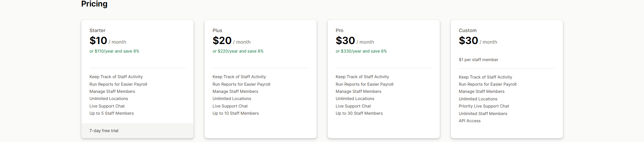The height and width of the screenshot is (142, 644).
Task: Click "Up to 10 Staff Members" feature
Action: pyautogui.click(x=236, y=113)
